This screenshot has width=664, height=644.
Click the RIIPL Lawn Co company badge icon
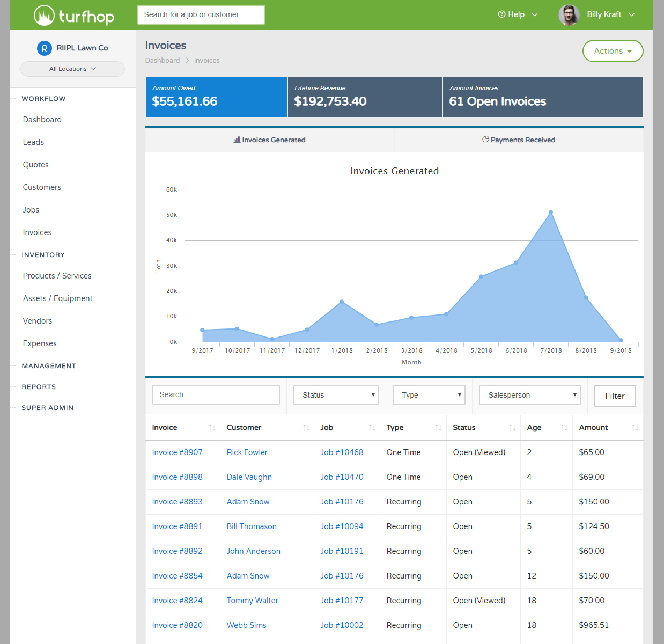coord(44,48)
